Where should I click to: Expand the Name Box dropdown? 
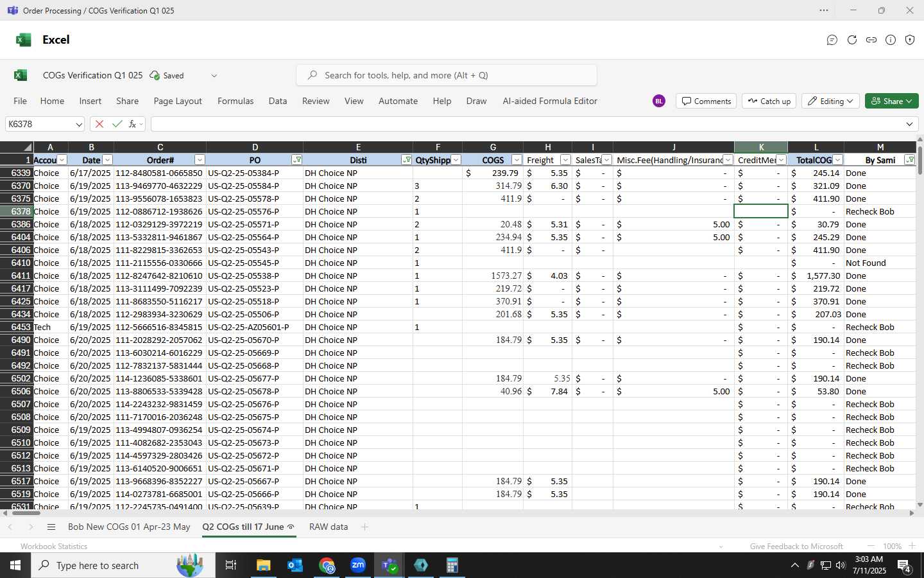coord(78,125)
